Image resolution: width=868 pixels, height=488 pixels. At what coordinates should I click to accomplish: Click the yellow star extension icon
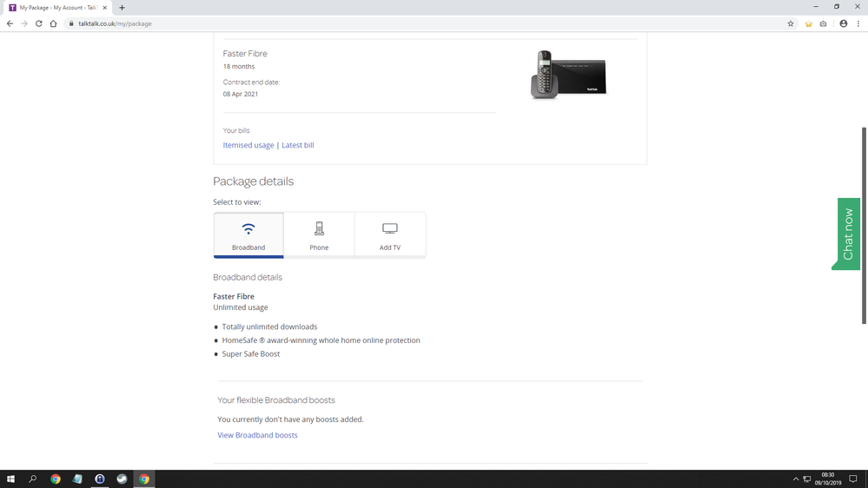(808, 23)
